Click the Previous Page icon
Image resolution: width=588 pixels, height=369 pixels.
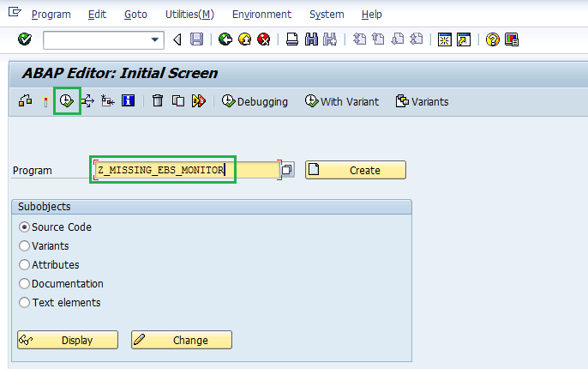pyautogui.click(x=378, y=39)
